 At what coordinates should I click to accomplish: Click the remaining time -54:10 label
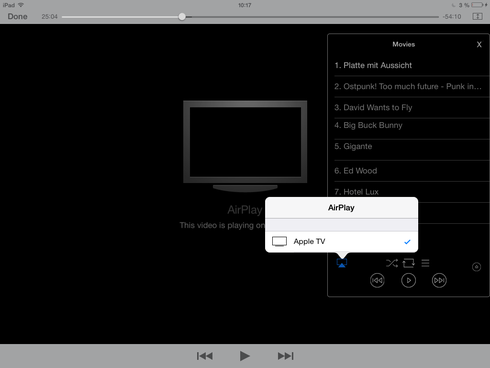click(452, 17)
